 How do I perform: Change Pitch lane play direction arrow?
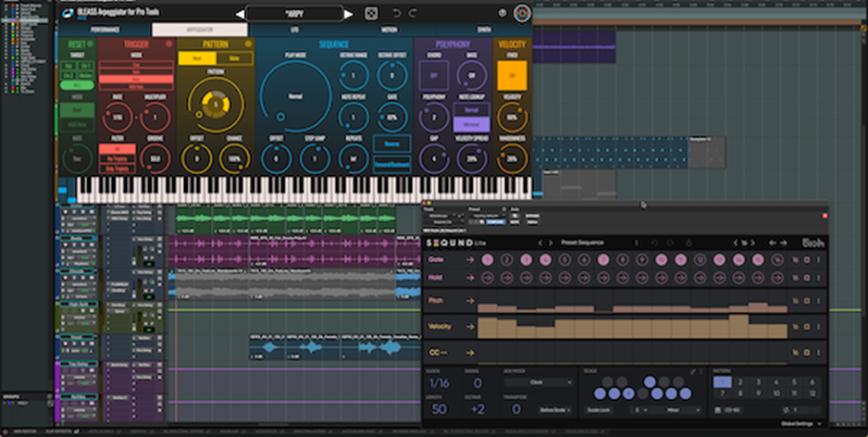(x=470, y=301)
